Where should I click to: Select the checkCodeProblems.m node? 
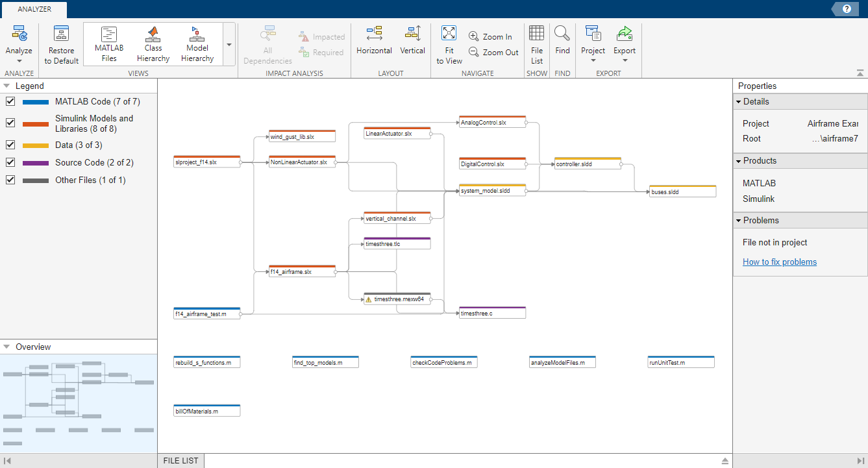[x=445, y=362]
